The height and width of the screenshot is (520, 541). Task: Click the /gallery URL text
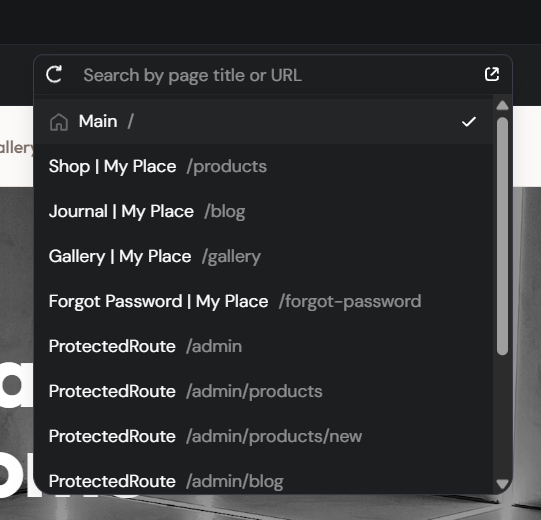pyautogui.click(x=232, y=257)
